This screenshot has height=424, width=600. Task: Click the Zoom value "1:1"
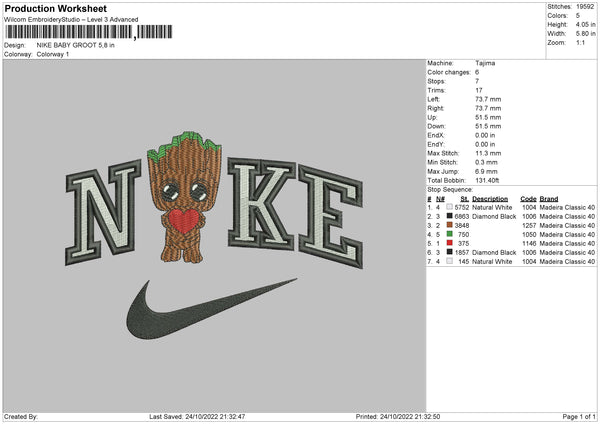click(580, 42)
